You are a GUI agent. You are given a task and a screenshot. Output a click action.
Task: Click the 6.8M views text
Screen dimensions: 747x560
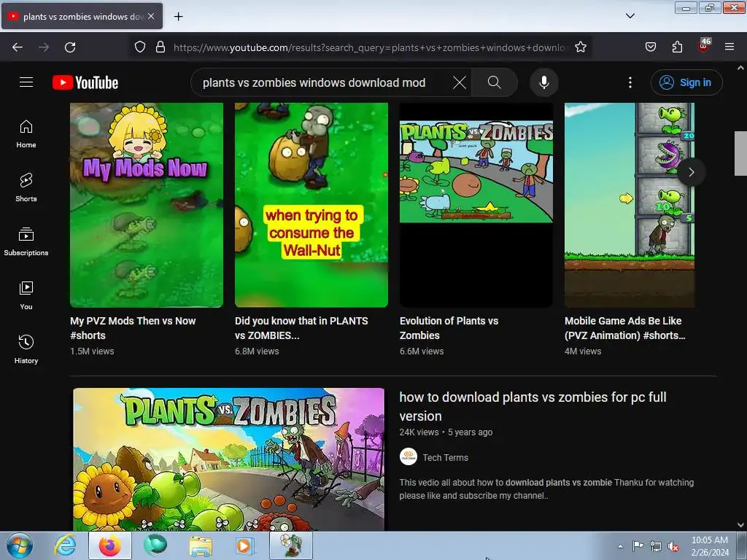257,351
